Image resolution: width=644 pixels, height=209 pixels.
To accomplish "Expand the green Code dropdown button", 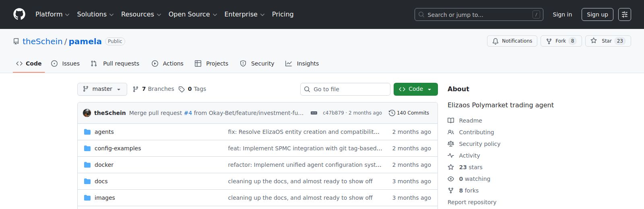I will pyautogui.click(x=415, y=89).
